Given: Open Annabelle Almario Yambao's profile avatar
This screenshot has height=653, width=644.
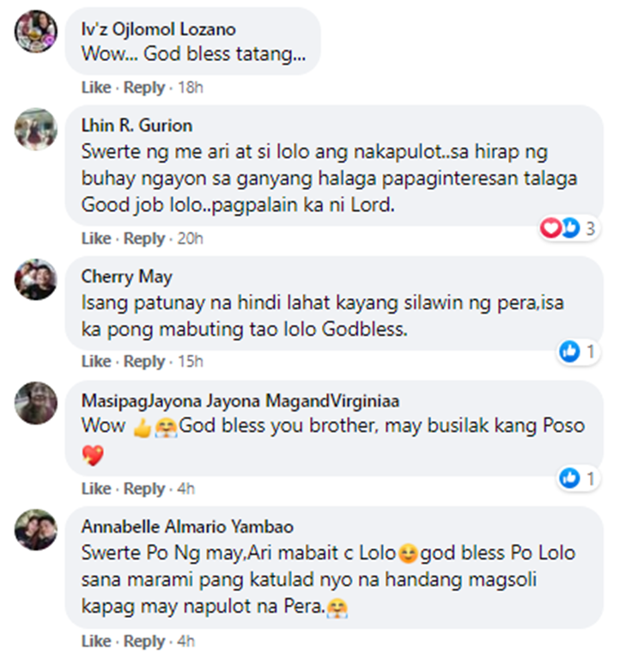Looking at the screenshot, I should [36, 529].
